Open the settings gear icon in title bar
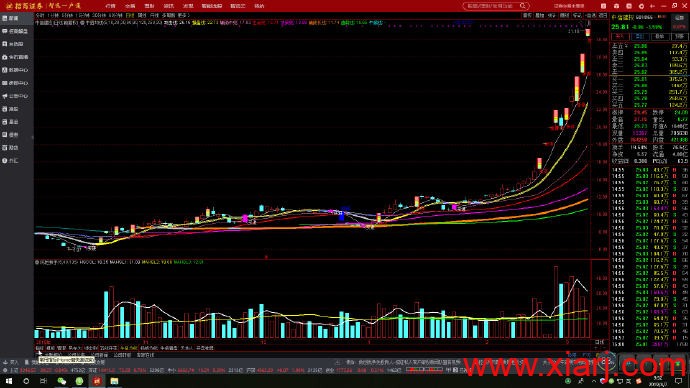Screen dimensions: 690x388 click(x=641, y=6)
